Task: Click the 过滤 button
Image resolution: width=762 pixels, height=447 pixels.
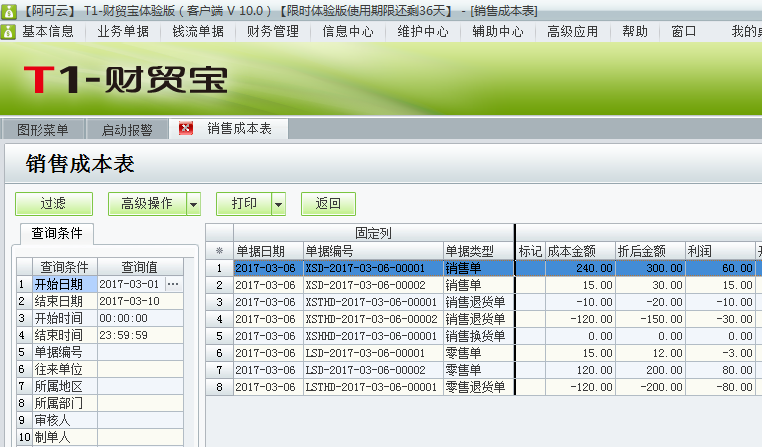Action: coord(53,204)
